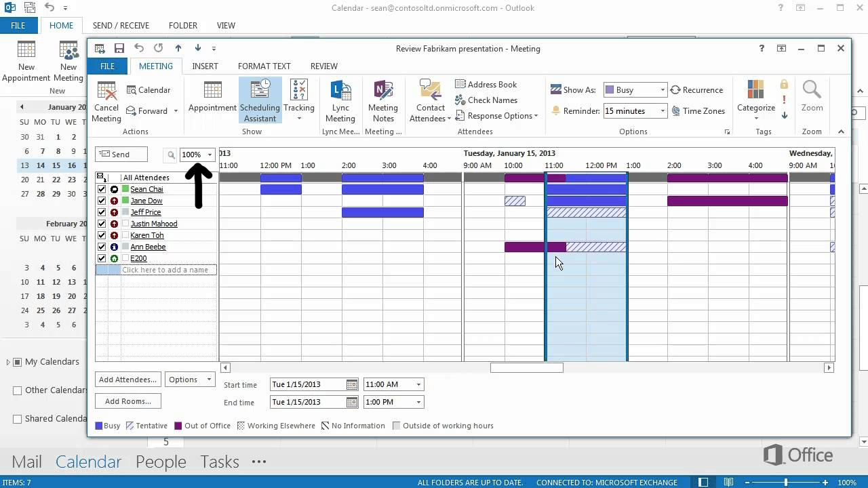
Task: Uncheck Ann Beebe attendee checkbox
Action: 102,247
